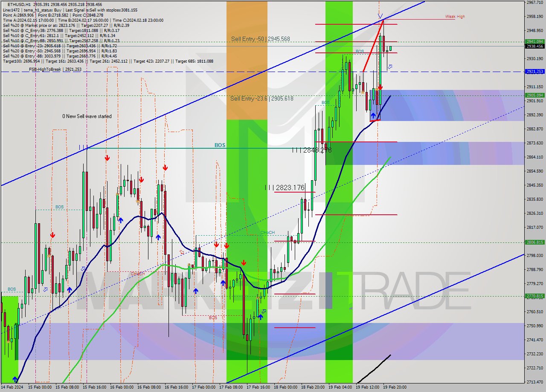
Task: Click the 2713.470 price axis value
Action: pos(534,382)
